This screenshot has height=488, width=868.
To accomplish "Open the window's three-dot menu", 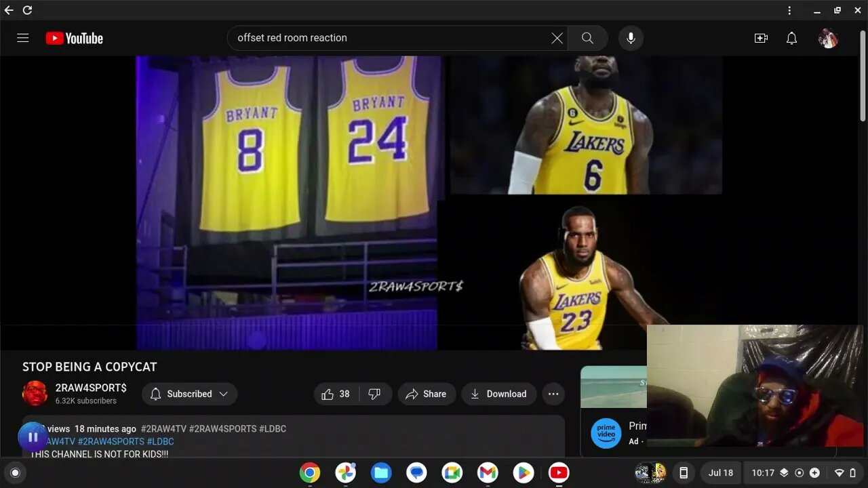I will (x=789, y=10).
